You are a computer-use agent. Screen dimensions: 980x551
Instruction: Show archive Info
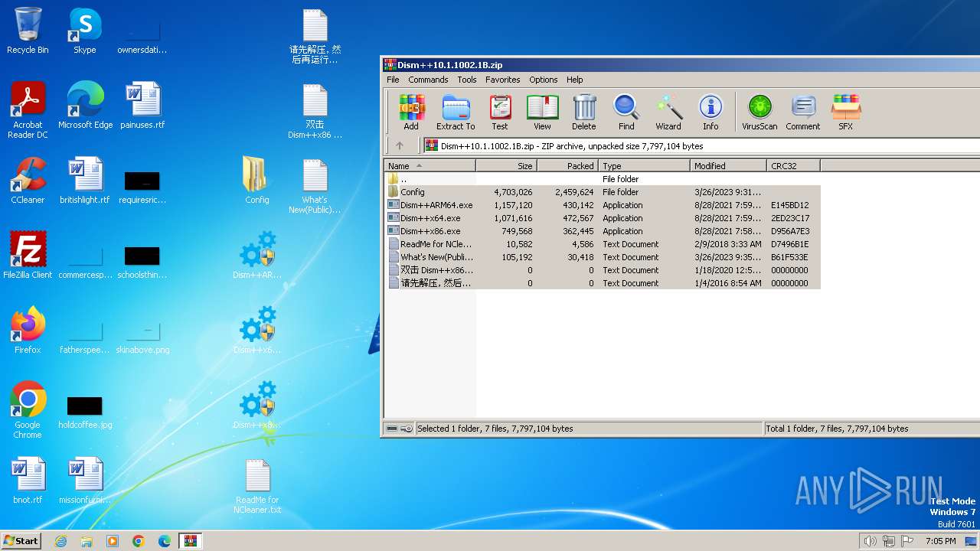[710, 112]
